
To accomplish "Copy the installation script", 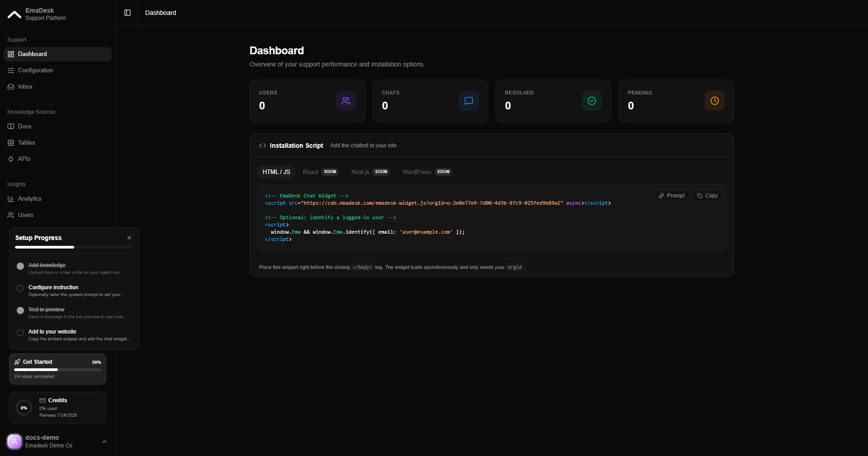I will tap(708, 196).
